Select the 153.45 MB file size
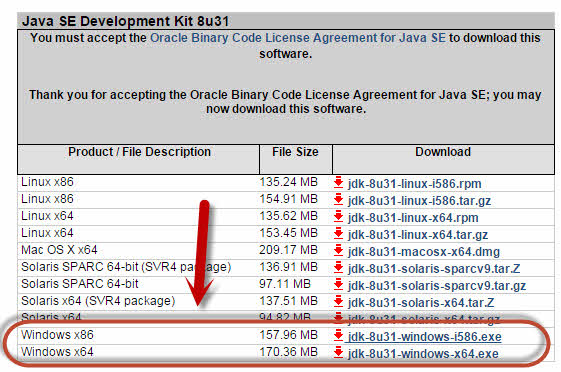The height and width of the screenshot is (372, 561). point(288,233)
